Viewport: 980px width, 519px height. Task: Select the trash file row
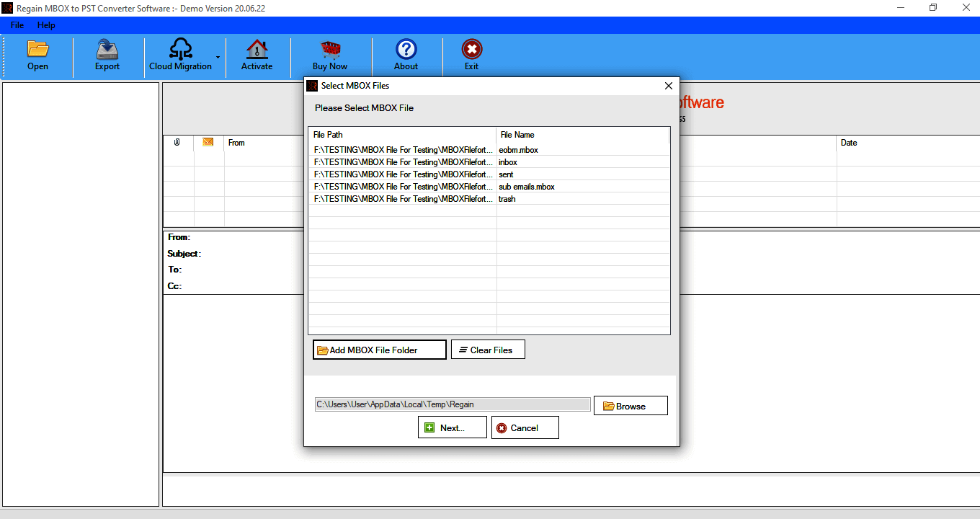click(x=489, y=199)
